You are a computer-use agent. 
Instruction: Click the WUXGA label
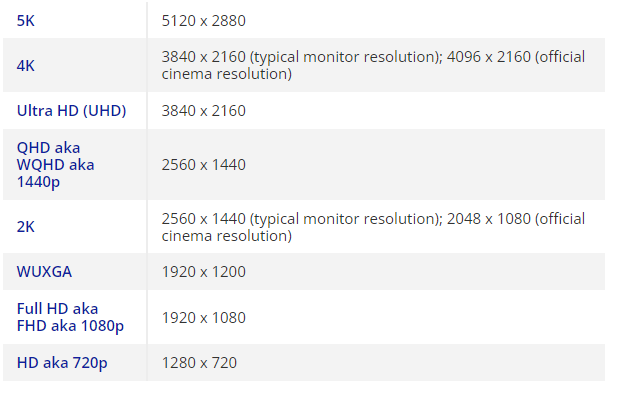click(x=44, y=272)
